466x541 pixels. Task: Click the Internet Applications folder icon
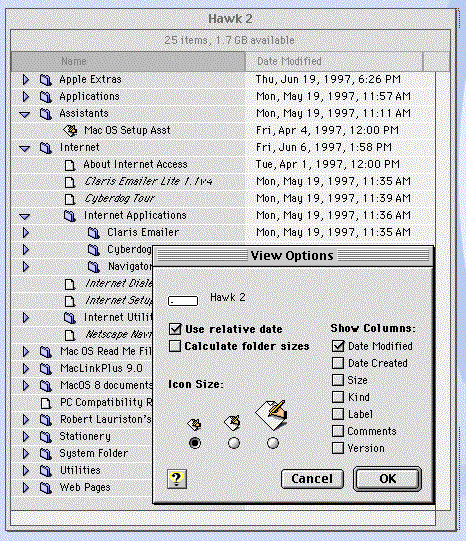tap(70, 216)
